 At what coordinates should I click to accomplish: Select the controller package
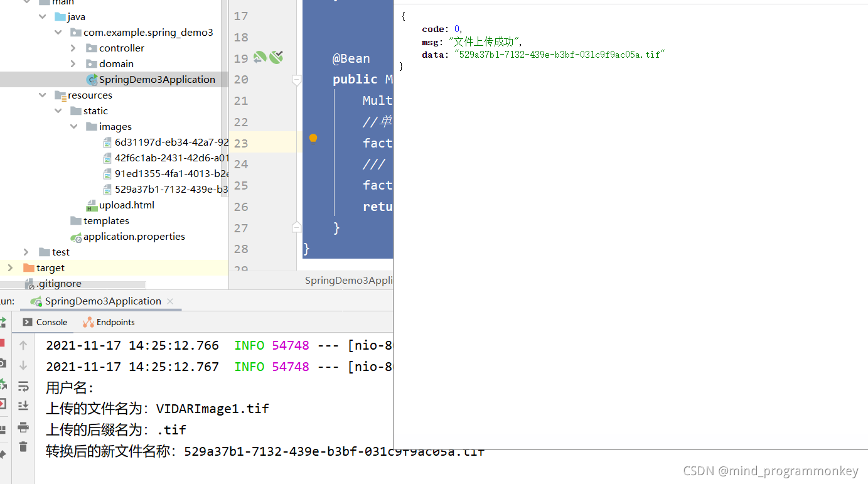(x=115, y=48)
